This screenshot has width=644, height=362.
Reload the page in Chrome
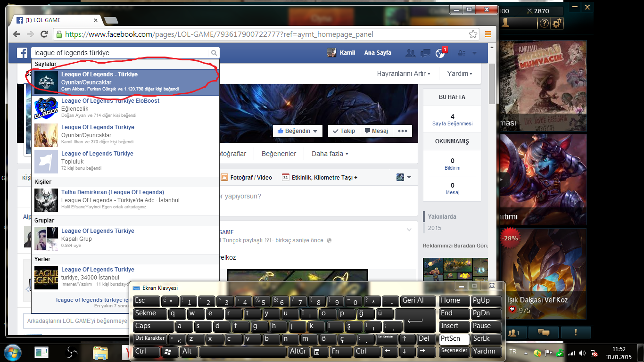(44, 34)
